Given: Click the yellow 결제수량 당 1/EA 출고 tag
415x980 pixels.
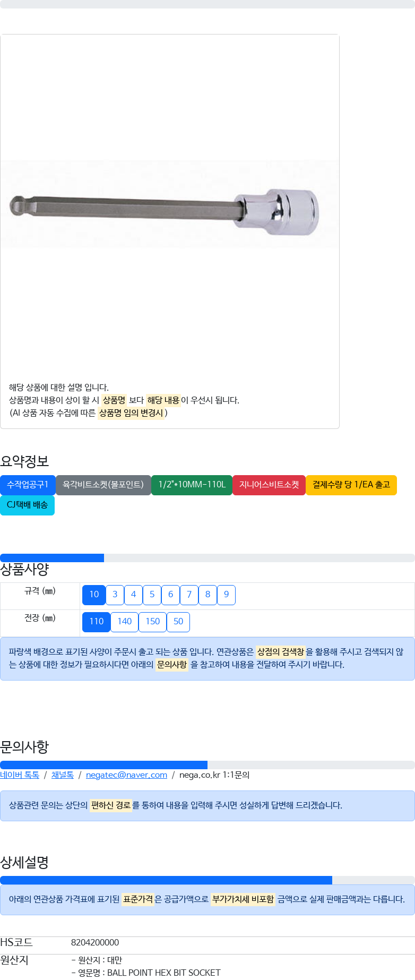Looking at the screenshot, I should point(351,485).
